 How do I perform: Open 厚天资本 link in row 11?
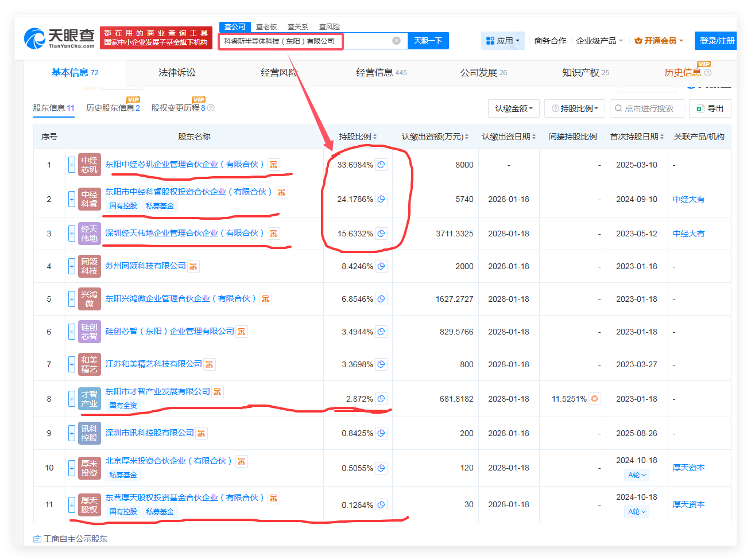click(x=689, y=505)
